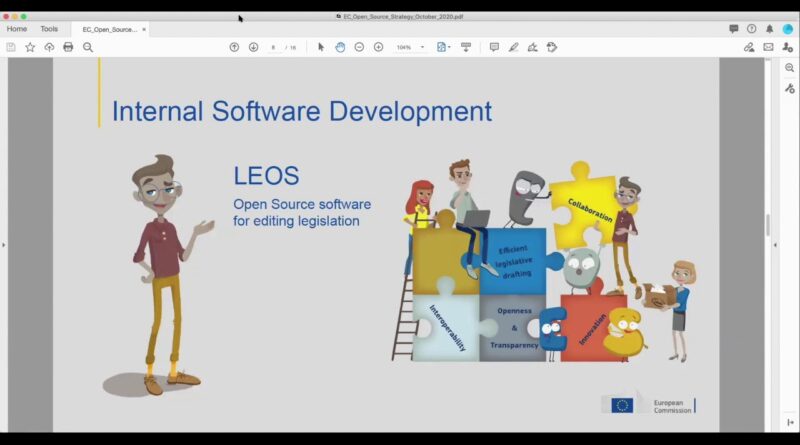Open the Tools tab

(x=49, y=29)
